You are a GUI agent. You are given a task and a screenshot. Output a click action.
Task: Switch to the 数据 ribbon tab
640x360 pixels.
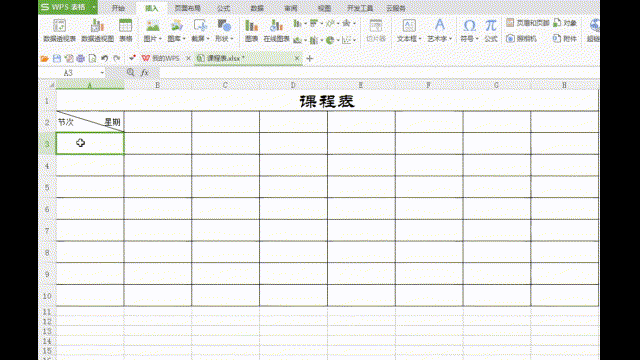[x=257, y=8]
